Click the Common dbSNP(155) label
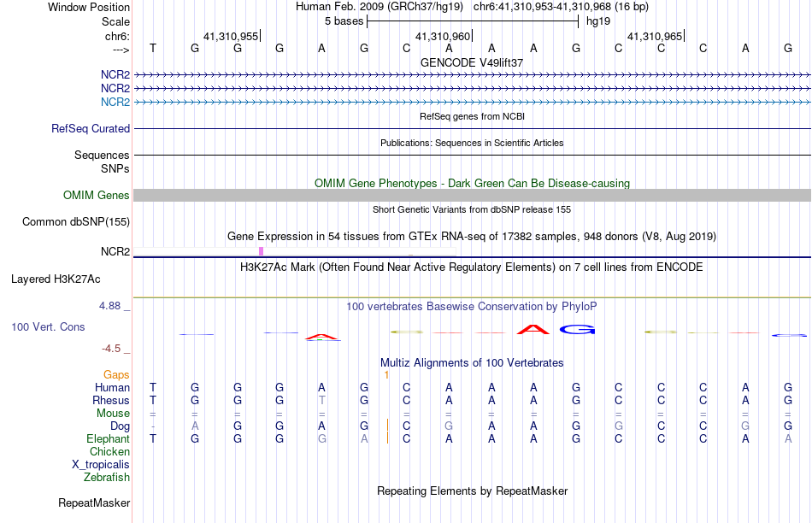 [75, 221]
